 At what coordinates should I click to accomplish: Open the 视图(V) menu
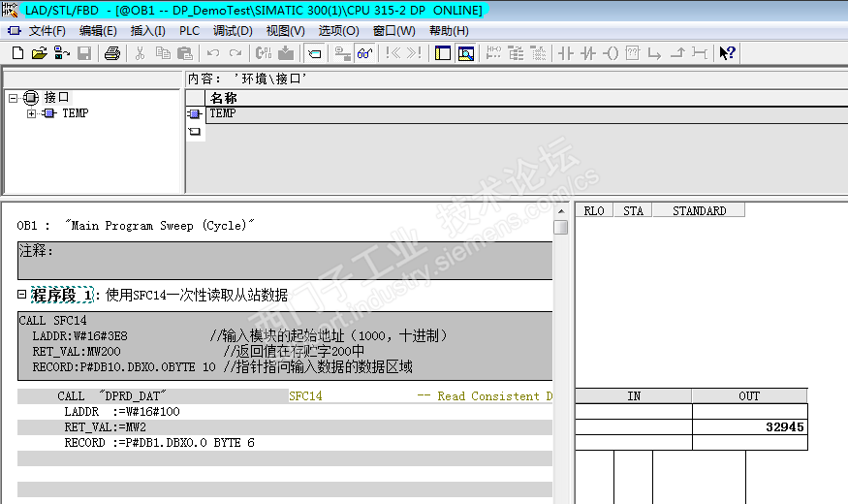286,31
